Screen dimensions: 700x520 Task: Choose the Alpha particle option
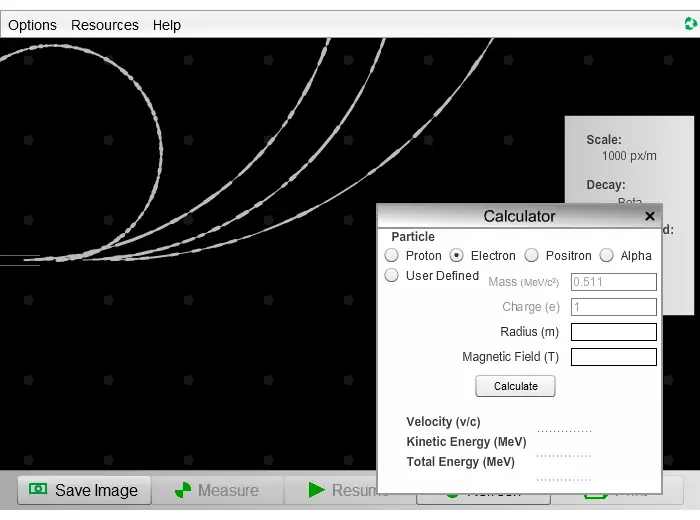coord(606,255)
